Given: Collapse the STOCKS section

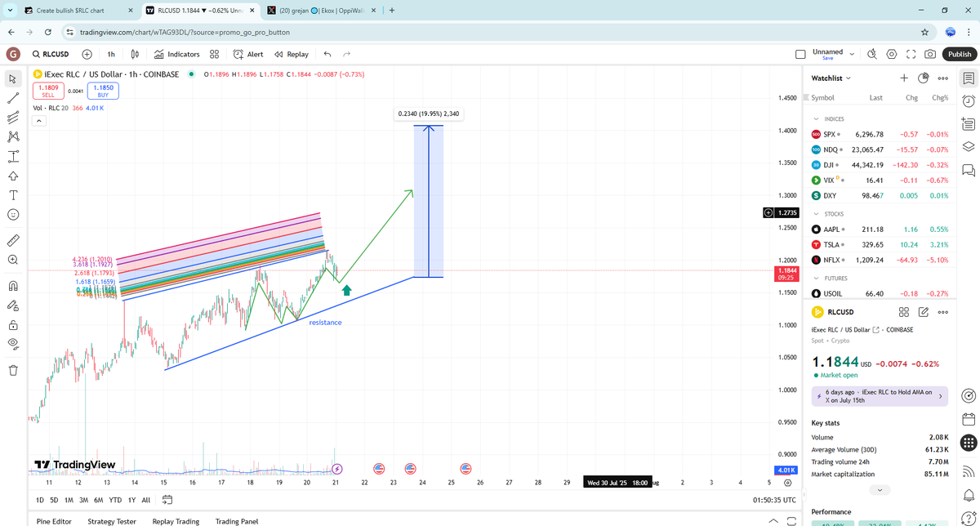Looking at the screenshot, I should [816, 214].
